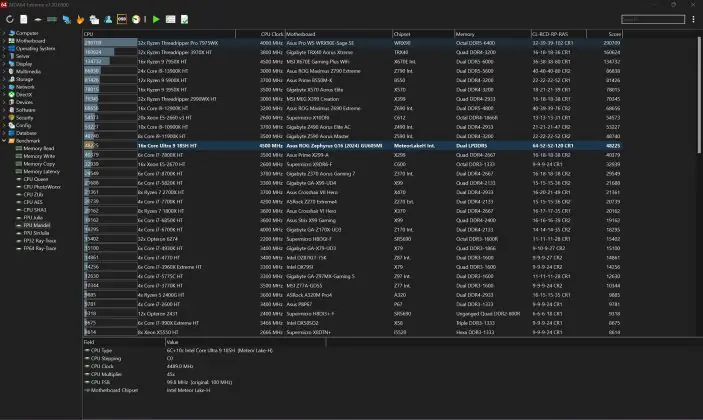
Task: Collapse the Benchmark tree node
Action: click(x=4, y=141)
